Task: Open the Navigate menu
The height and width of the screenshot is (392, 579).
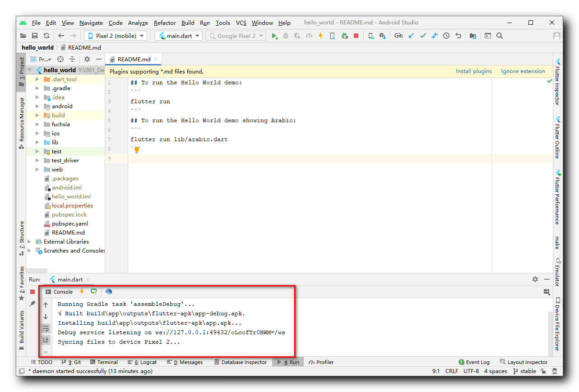Action: (x=91, y=23)
